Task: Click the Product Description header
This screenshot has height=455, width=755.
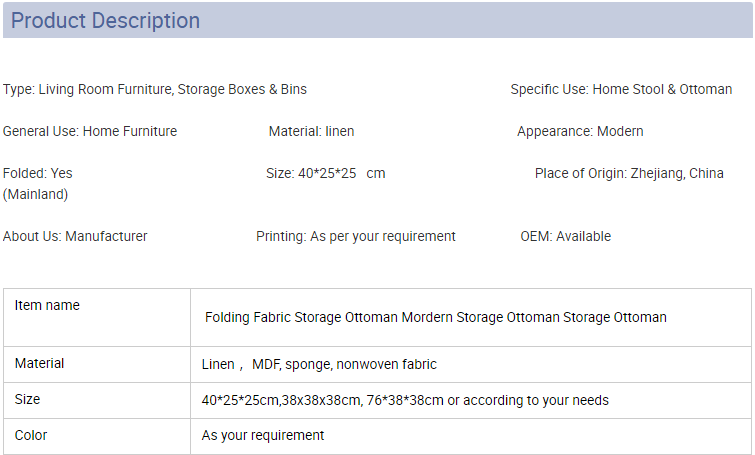Action: click(378, 20)
